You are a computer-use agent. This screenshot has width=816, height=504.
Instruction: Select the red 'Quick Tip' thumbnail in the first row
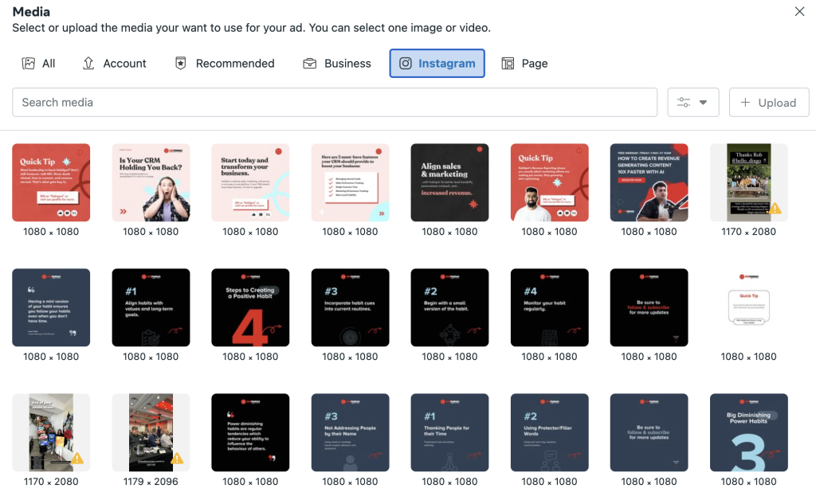tap(51, 182)
